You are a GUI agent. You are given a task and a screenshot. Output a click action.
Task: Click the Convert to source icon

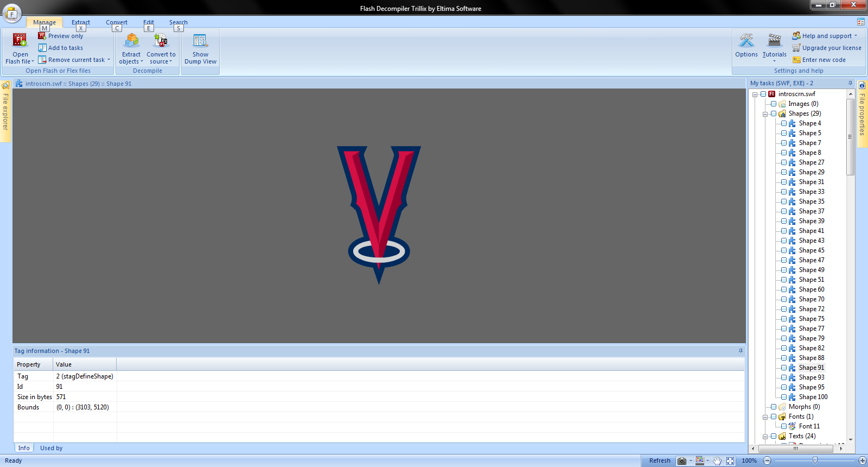pyautogui.click(x=161, y=41)
